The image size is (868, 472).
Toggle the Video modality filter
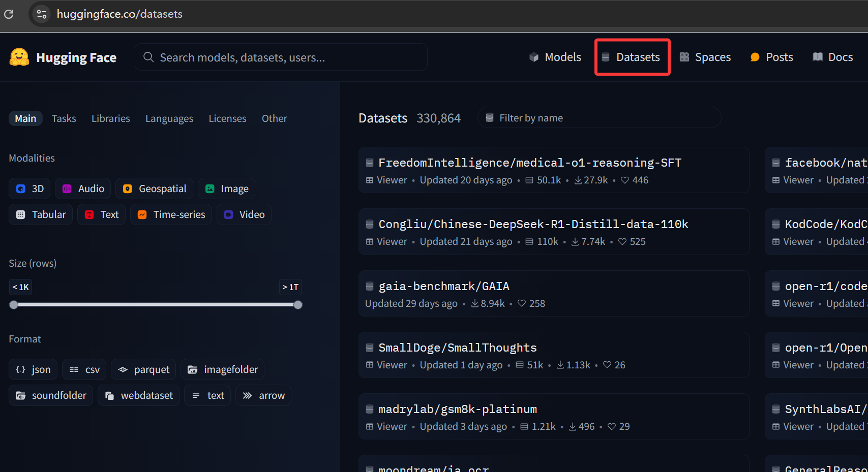click(244, 214)
